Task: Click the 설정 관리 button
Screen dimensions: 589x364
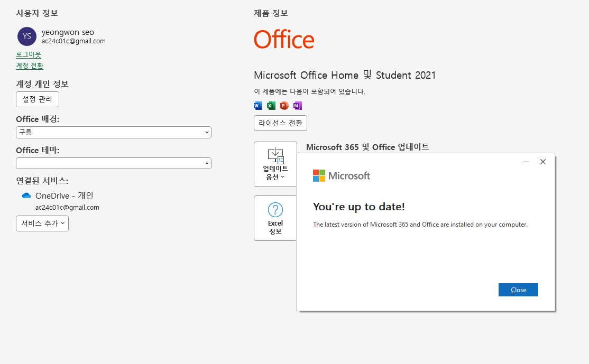Action: pyautogui.click(x=38, y=99)
